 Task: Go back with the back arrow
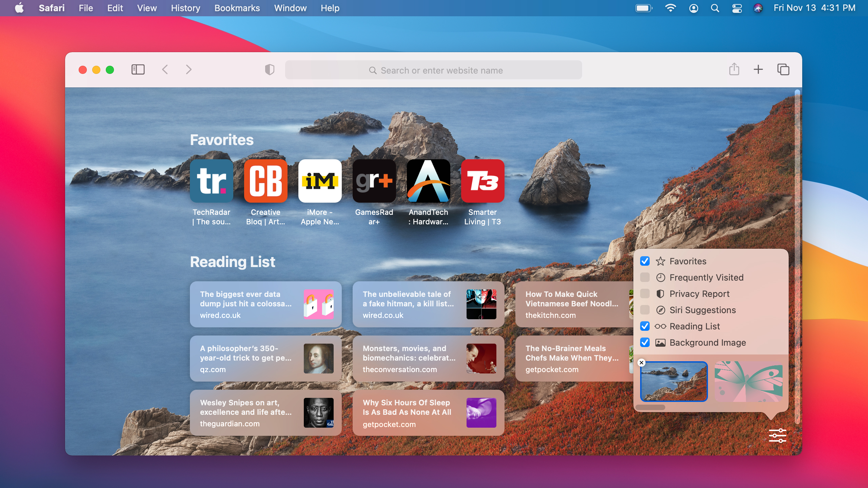165,70
